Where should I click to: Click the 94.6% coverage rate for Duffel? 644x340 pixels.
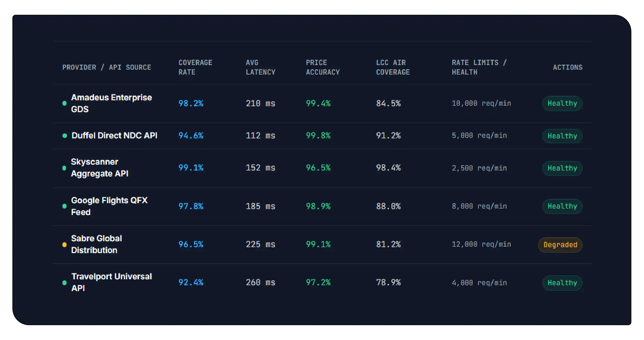191,136
